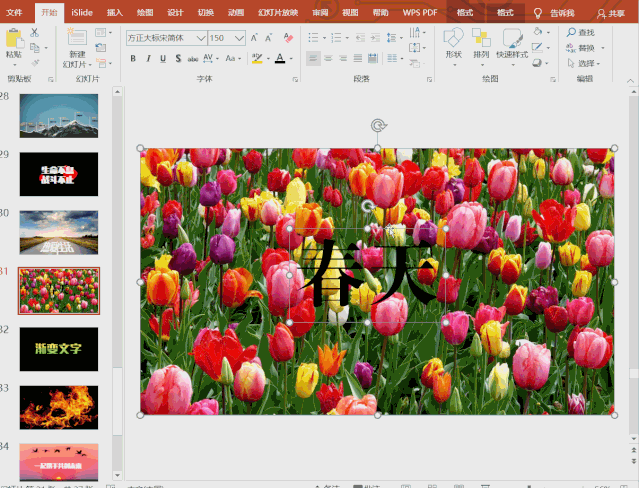The height and width of the screenshot is (488, 639).
Task: Switch to the 幻灯片放映 tab
Action: (278, 13)
